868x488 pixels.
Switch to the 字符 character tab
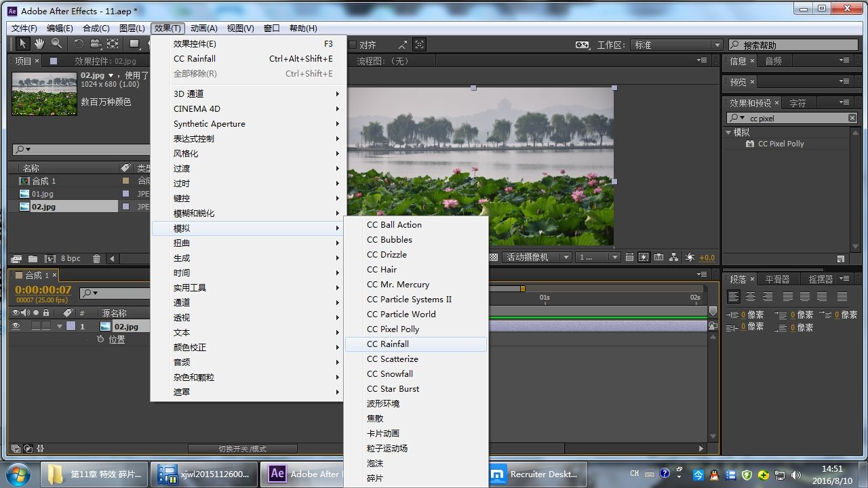point(797,103)
